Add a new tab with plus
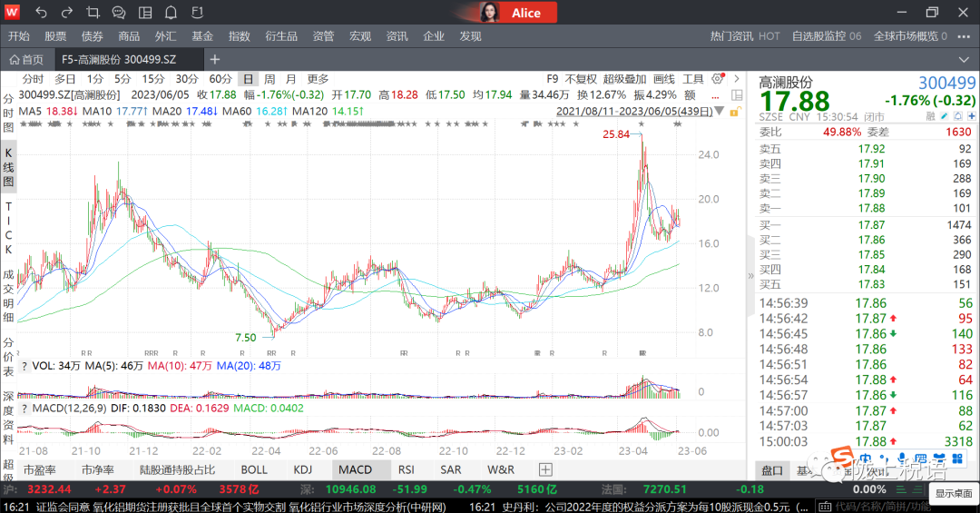The height and width of the screenshot is (513, 980). tap(214, 59)
